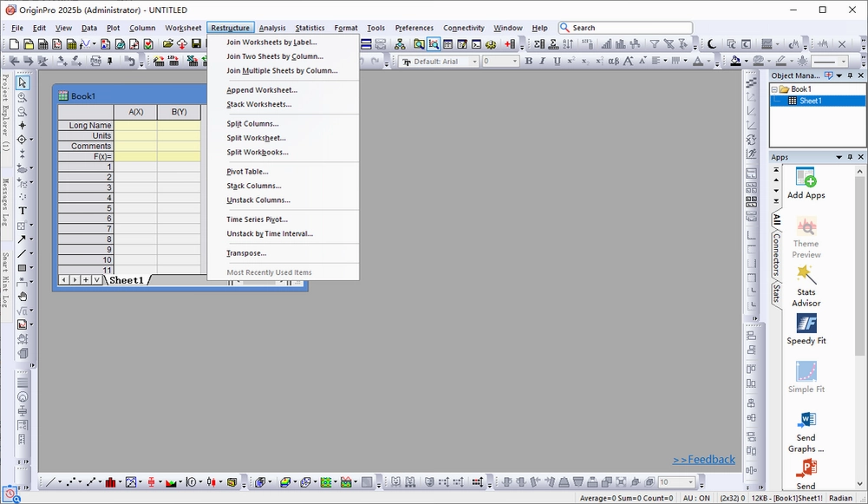Open the Speedy Fit app
This screenshot has height=504, width=868.
[x=806, y=329]
